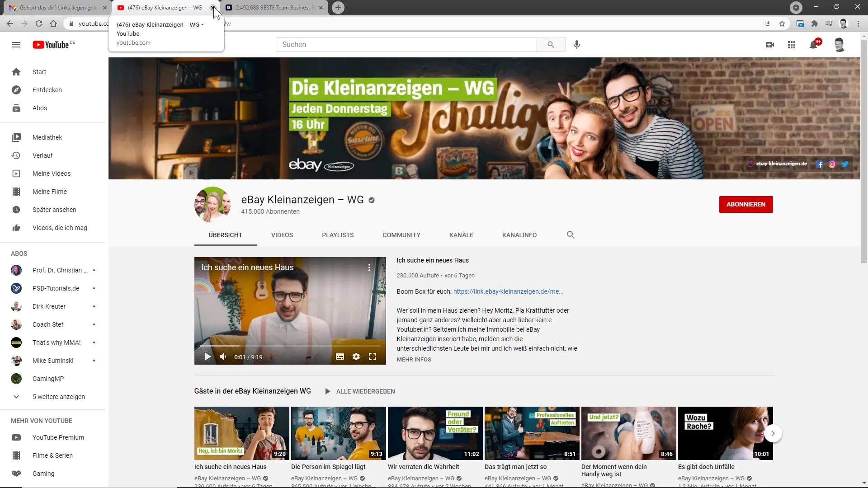Image resolution: width=868 pixels, height=488 pixels.
Task: Open Meine Videos
Action: click(52, 174)
